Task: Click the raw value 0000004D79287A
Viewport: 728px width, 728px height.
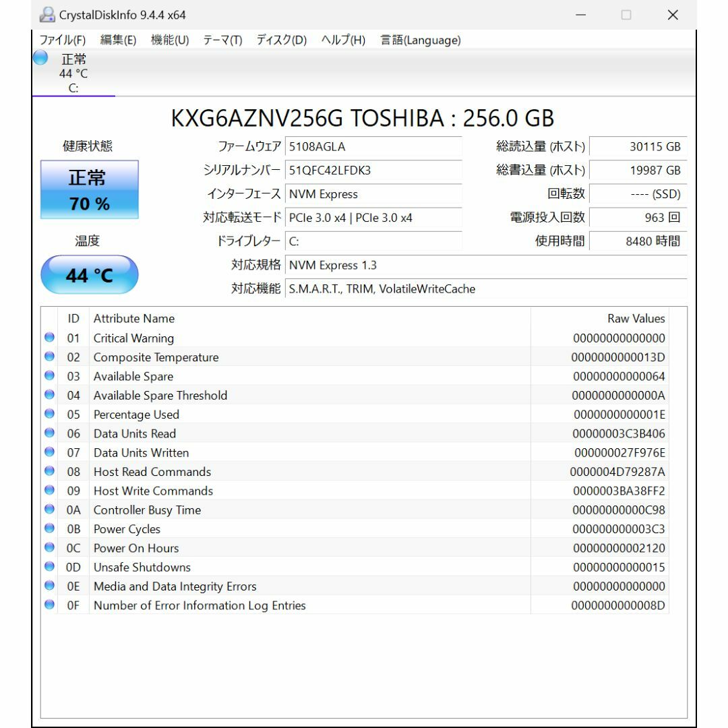Action: [617, 472]
